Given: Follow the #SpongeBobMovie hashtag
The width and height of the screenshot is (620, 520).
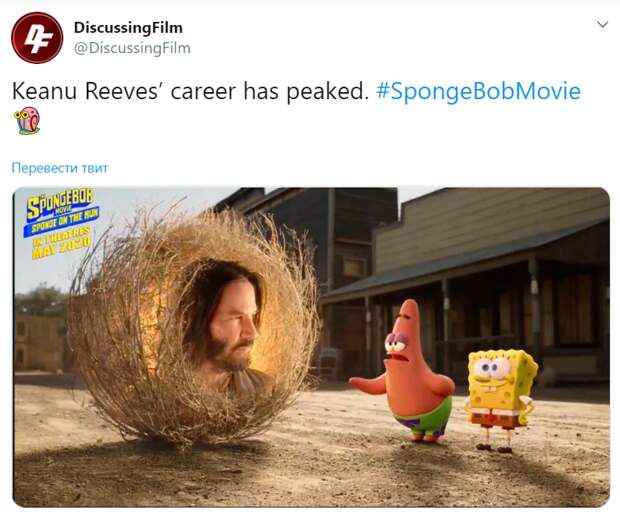Looking at the screenshot, I should coord(478,91).
